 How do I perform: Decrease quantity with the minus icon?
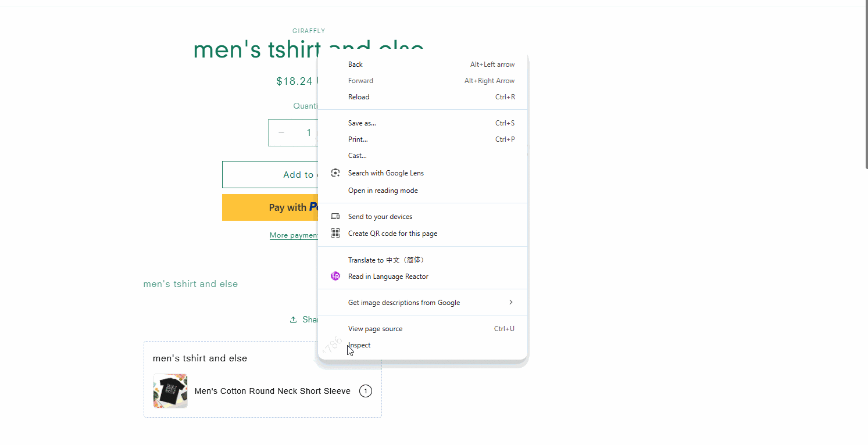click(281, 132)
